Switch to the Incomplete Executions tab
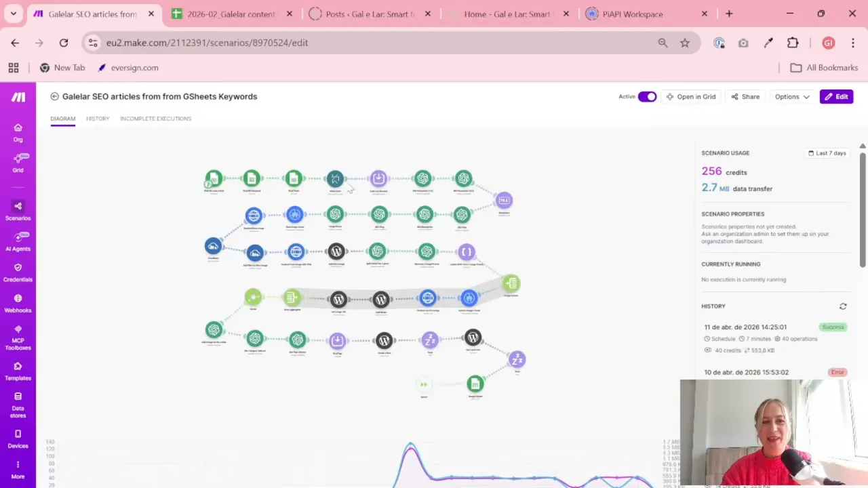The height and width of the screenshot is (488, 868). [x=156, y=119]
